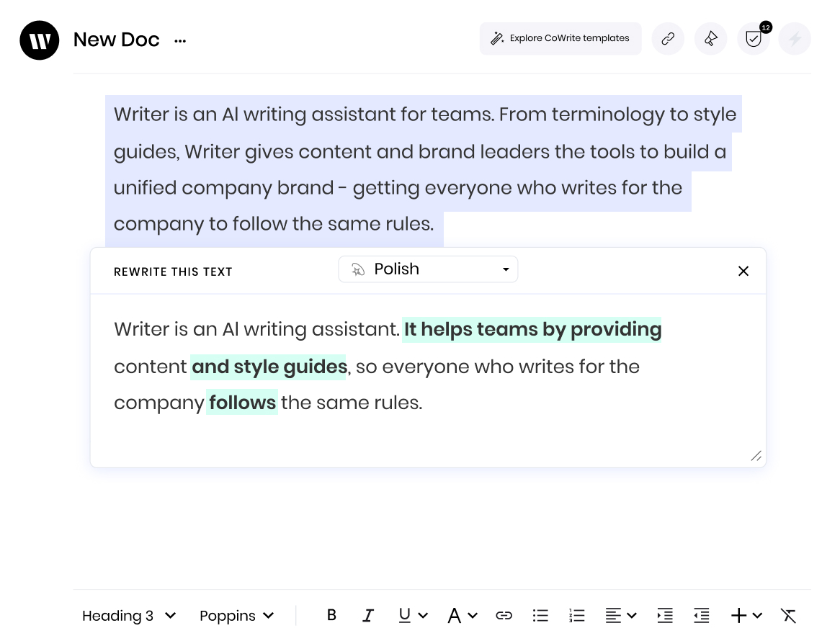This screenshot has width=840, height=641.
Task: Click the text color A icon
Action: pos(455,615)
